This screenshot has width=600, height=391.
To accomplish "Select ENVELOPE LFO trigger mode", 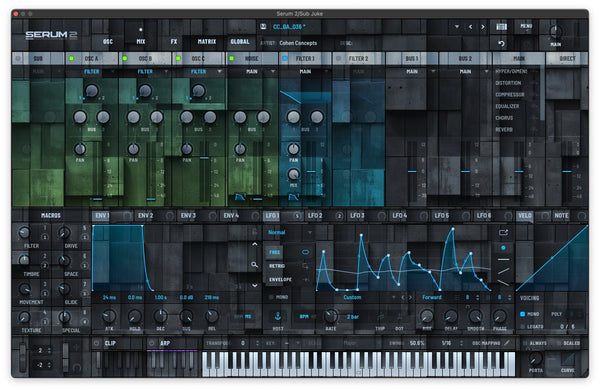I will coord(280,280).
